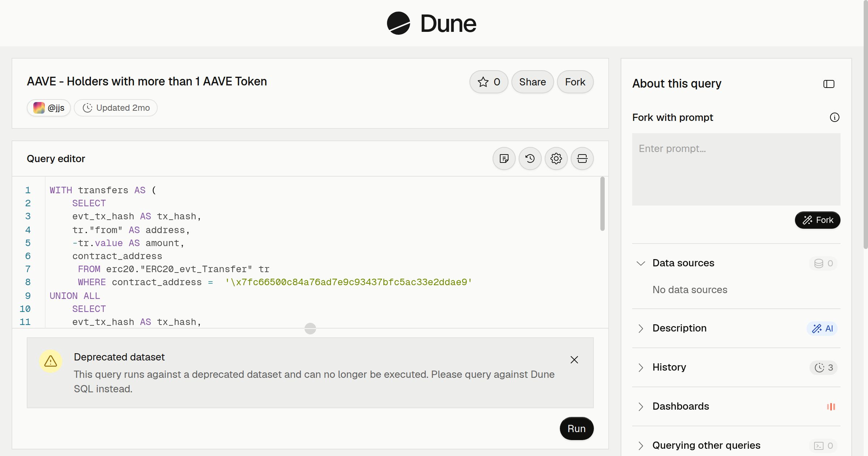Click the Updated 2mo badge
This screenshot has width=868, height=456.
coord(116,108)
